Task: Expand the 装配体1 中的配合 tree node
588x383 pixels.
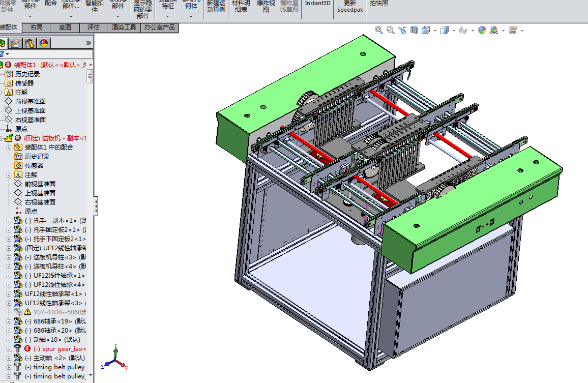Action: click(x=8, y=148)
